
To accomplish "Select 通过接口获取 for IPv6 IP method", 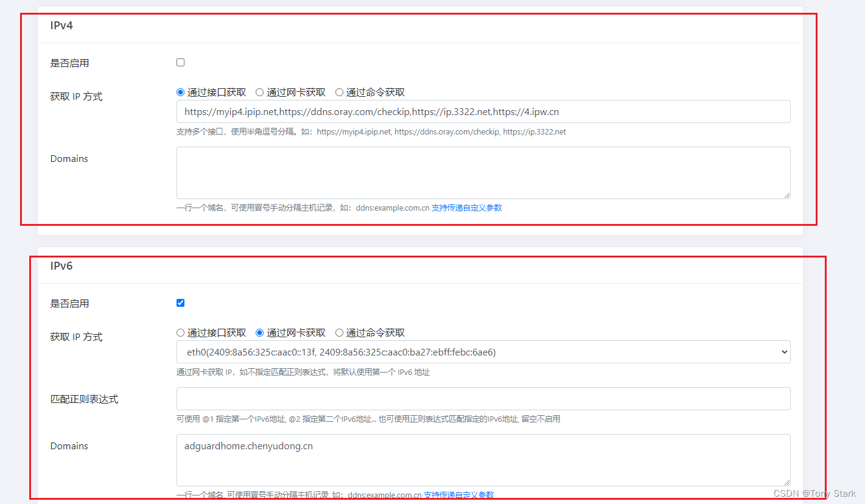I will pos(180,332).
